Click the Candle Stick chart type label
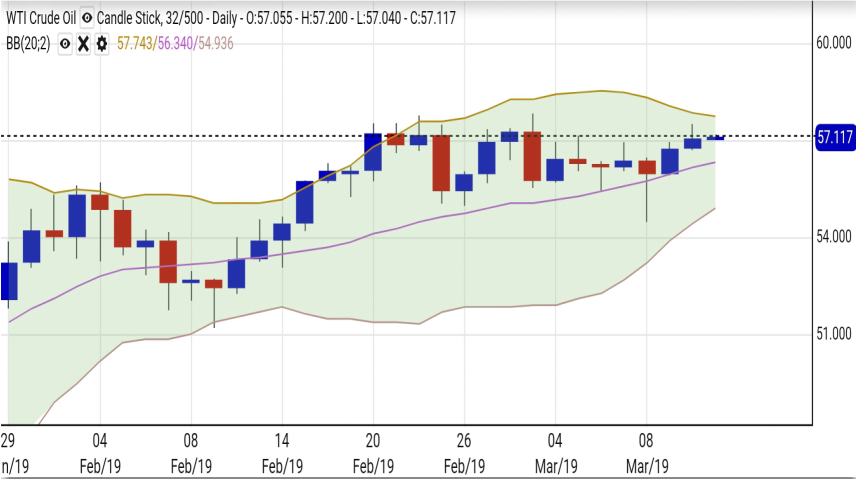 130,18
